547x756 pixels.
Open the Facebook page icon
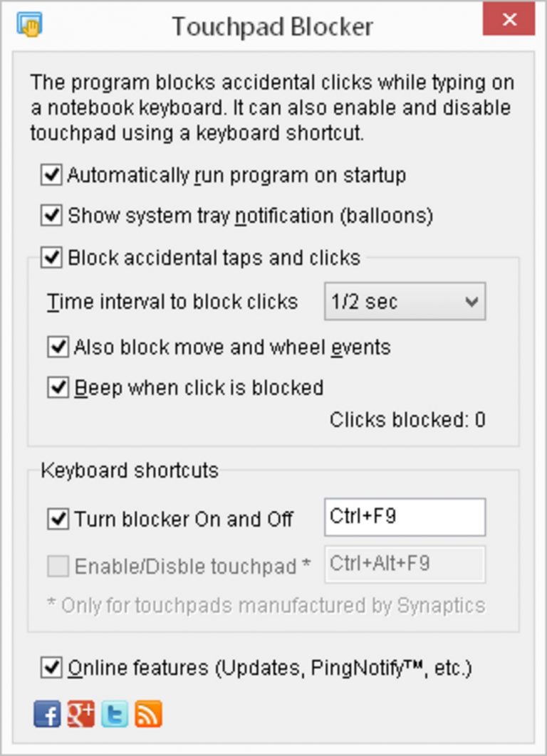(47, 714)
